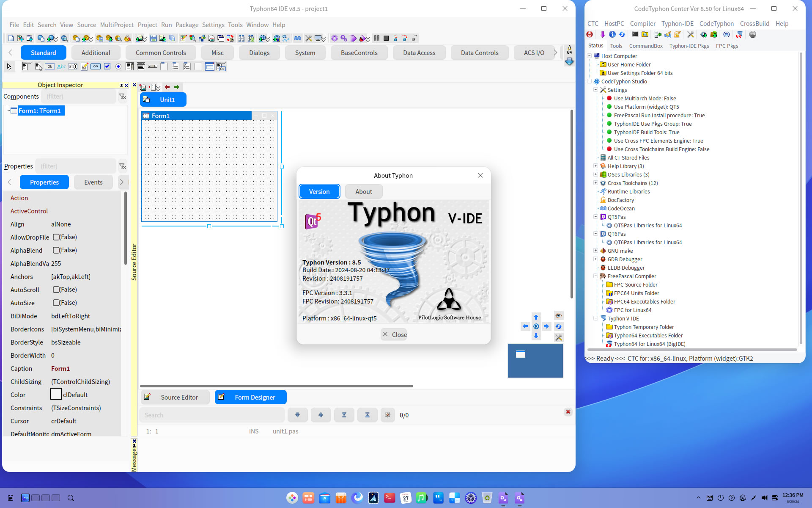Select the TLabel 'Abc' component in palette

coord(61,66)
